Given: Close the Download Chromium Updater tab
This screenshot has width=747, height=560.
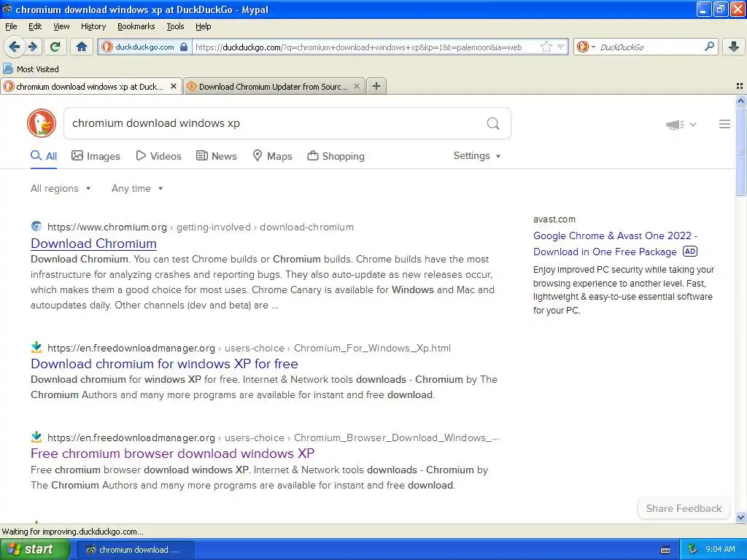Looking at the screenshot, I should (x=356, y=86).
